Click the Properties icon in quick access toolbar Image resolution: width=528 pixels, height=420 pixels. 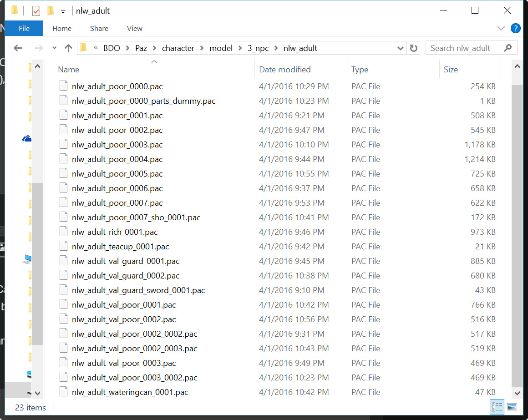36,11
